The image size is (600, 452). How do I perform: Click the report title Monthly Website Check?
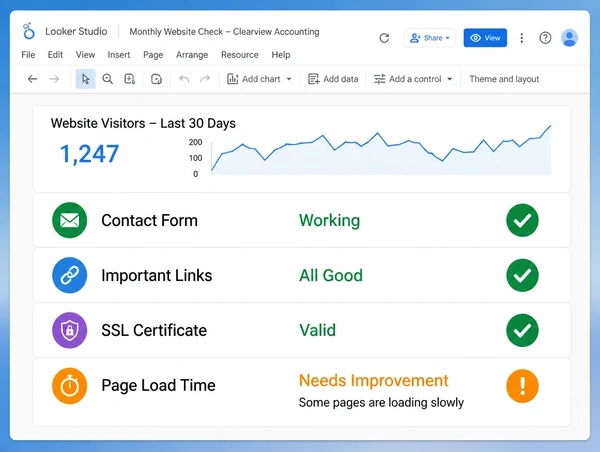click(224, 32)
